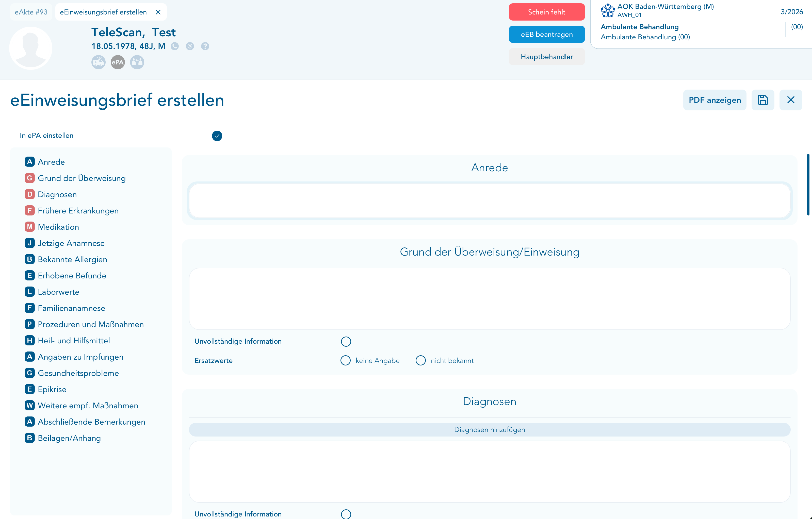Select keine Angabe radio button
812x519 pixels.
click(346, 361)
